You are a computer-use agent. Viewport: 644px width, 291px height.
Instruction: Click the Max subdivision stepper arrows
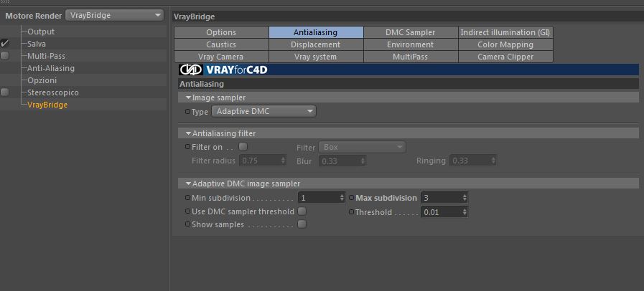point(465,198)
